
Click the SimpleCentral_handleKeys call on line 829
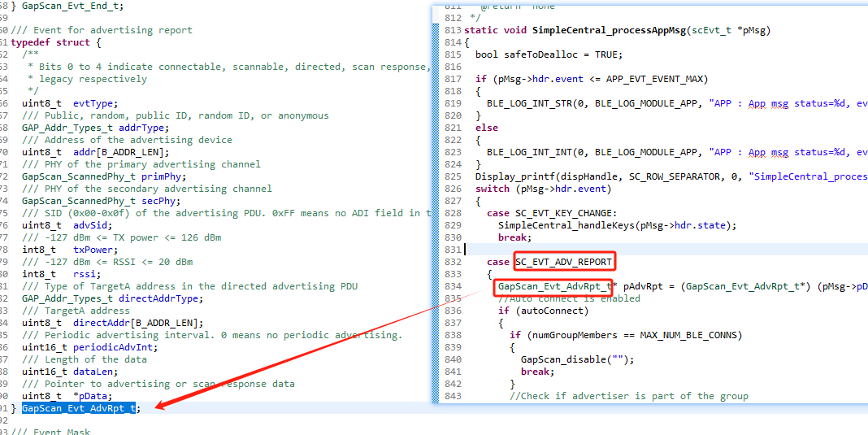(x=566, y=225)
